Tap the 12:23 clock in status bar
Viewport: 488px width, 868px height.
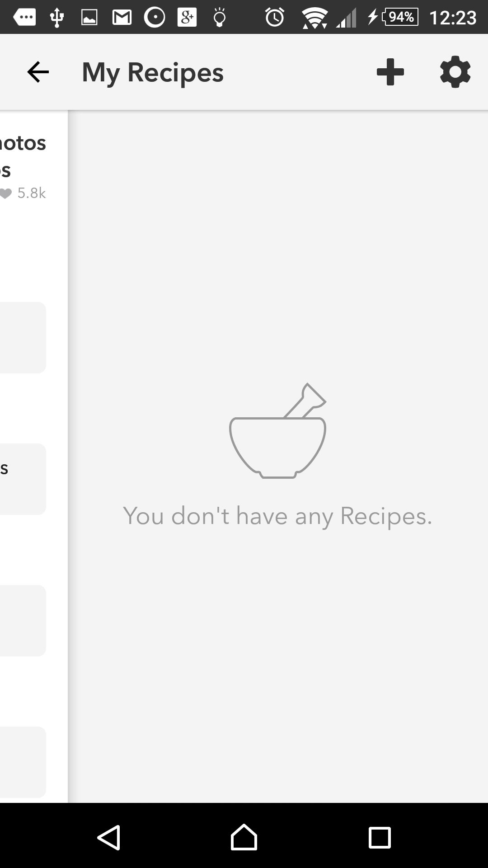point(452,18)
